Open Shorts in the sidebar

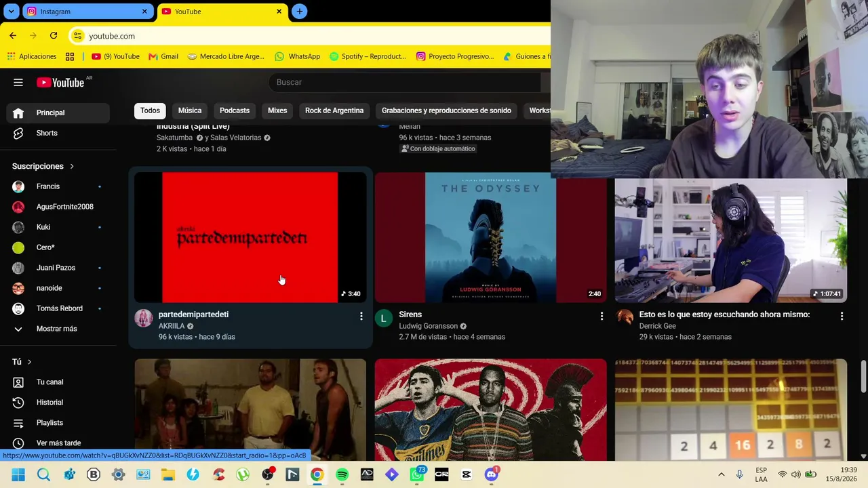tap(58, 133)
